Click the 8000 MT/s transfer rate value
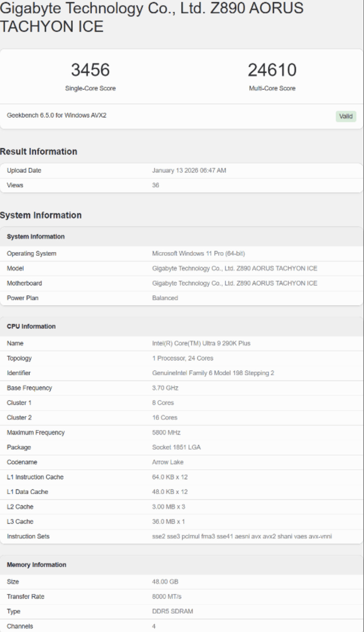364x632 pixels. pyautogui.click(x=166, y=596)
